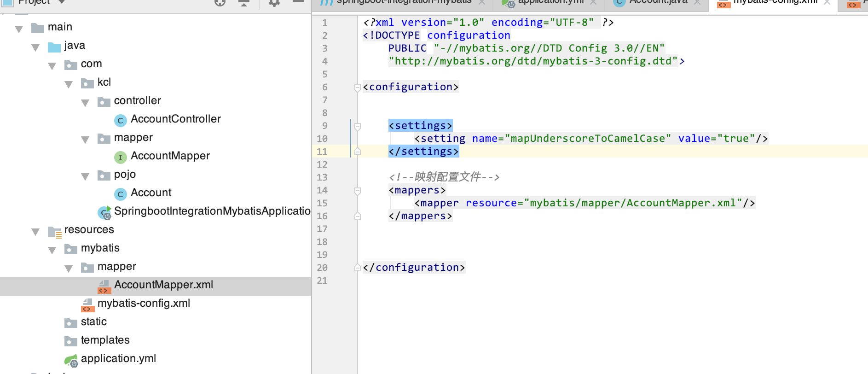Image resolution: width=868 pixels, height=374 pixels.
Task: Collapse the Java mapper package under kcl
Action: (x=85, y=139)
